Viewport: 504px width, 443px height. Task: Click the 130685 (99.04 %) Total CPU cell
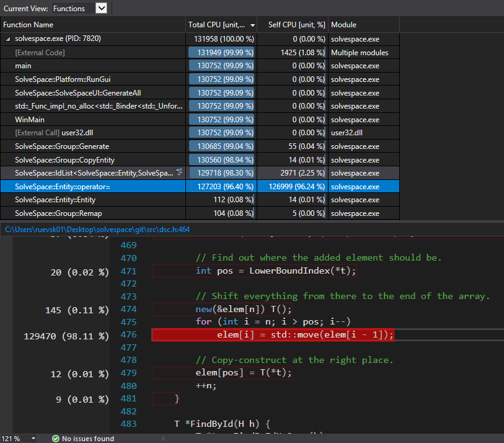221,146
